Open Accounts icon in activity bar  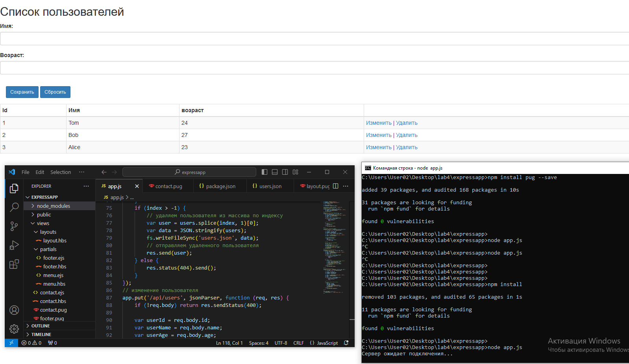tap(14, 310)
